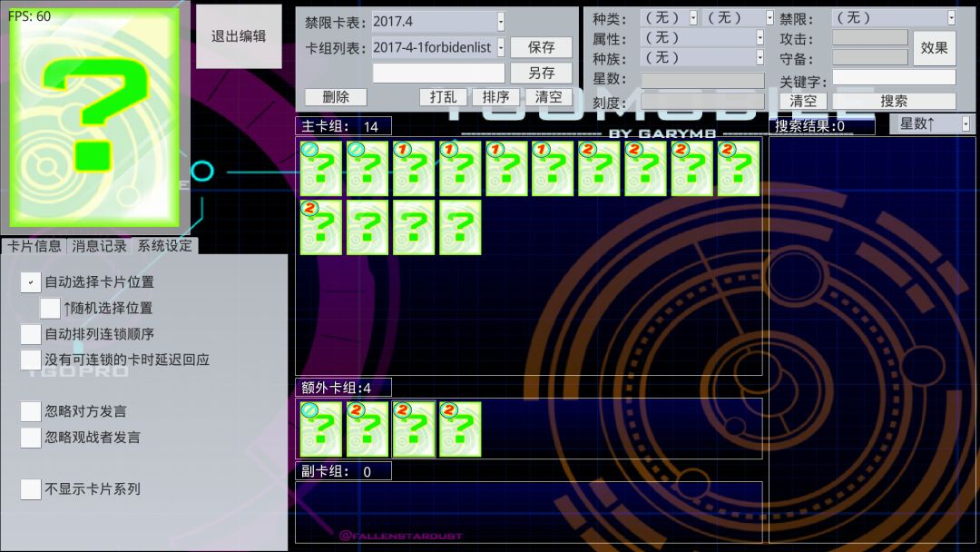Shuffle the deck with 打乱
The width and height of the screenshot is (980, 552).
pyautogui.click(x=443, y=97)
